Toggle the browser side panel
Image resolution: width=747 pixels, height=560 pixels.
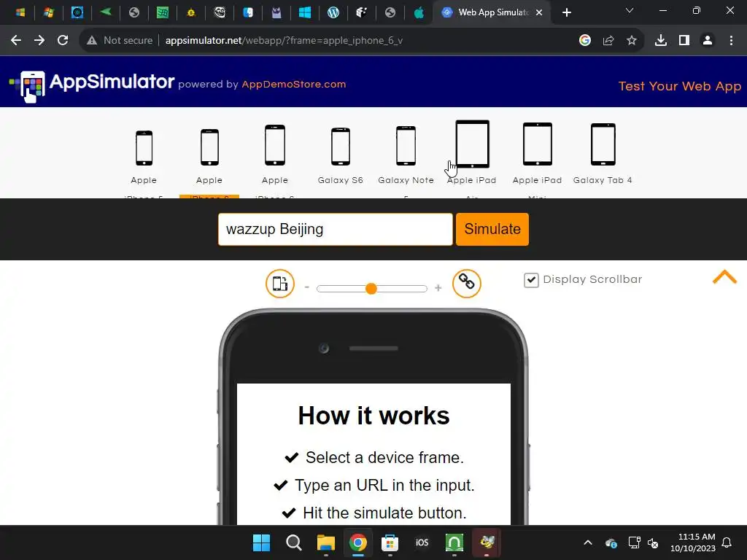tap(684, 41)
